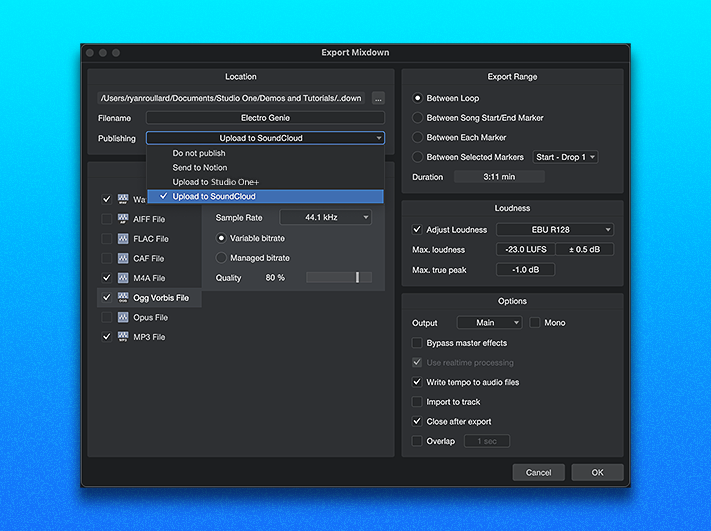Screen dimensions: 711x531
Task: Toggle the Adjust Loudness checkbox
Action: pos(417,229)
